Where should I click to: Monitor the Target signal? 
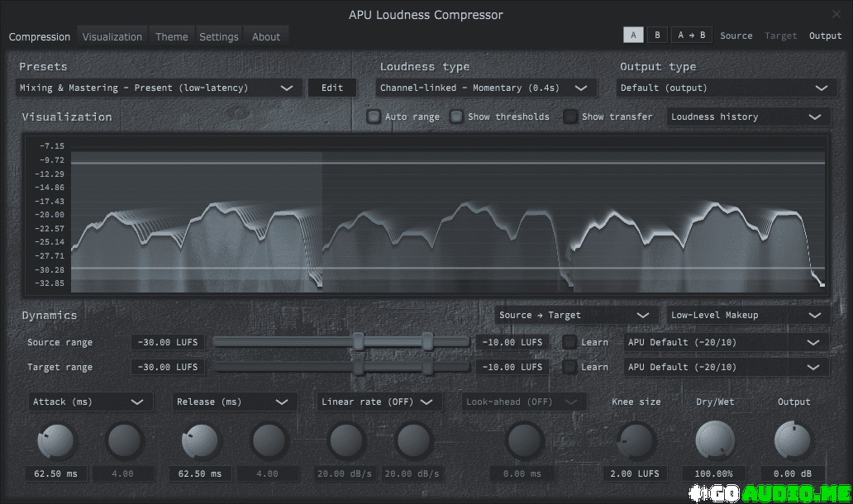click(780, 36)
